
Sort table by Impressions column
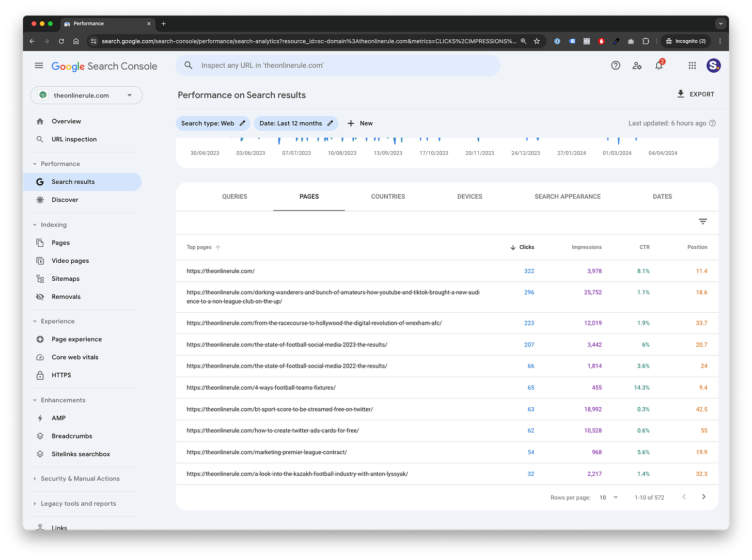tap(587, 247)
